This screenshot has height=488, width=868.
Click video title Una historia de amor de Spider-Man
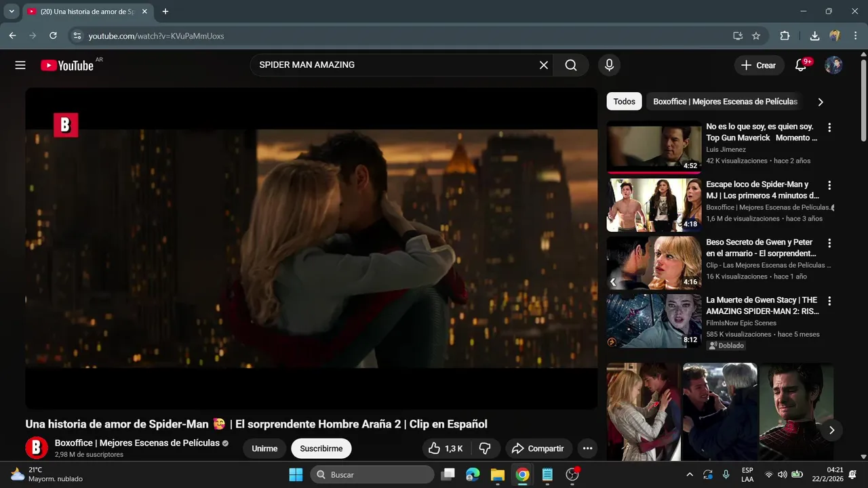click(x=256, y=424)
